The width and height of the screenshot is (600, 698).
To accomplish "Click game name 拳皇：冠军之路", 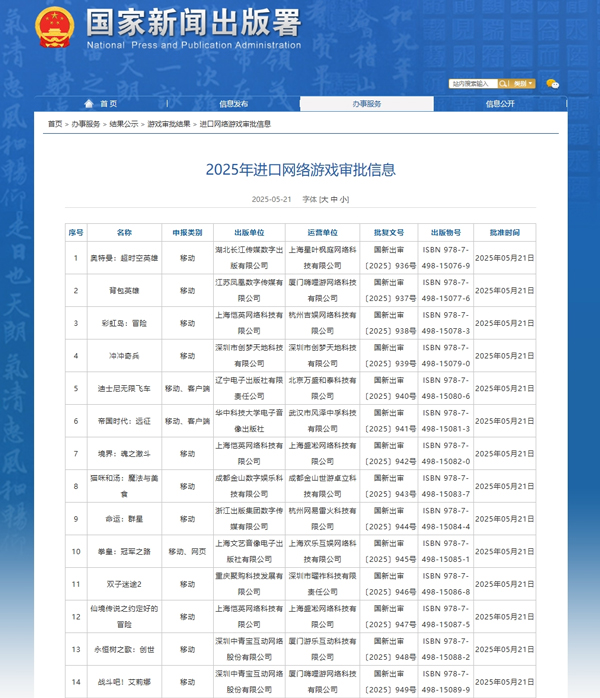I will 124,552.
